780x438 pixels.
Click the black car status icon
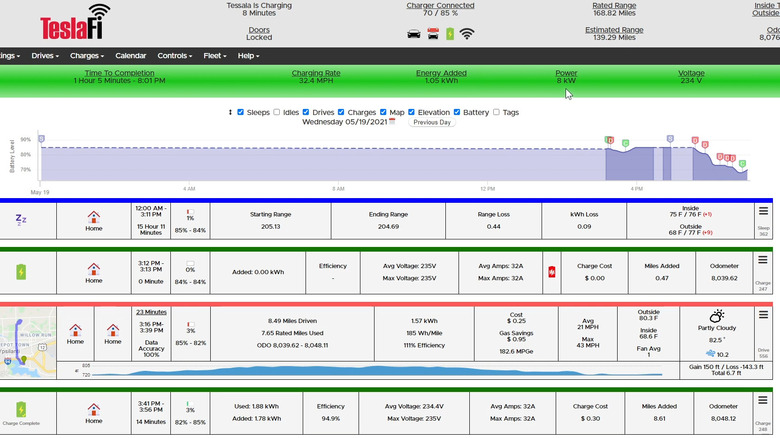click(414, 34)
